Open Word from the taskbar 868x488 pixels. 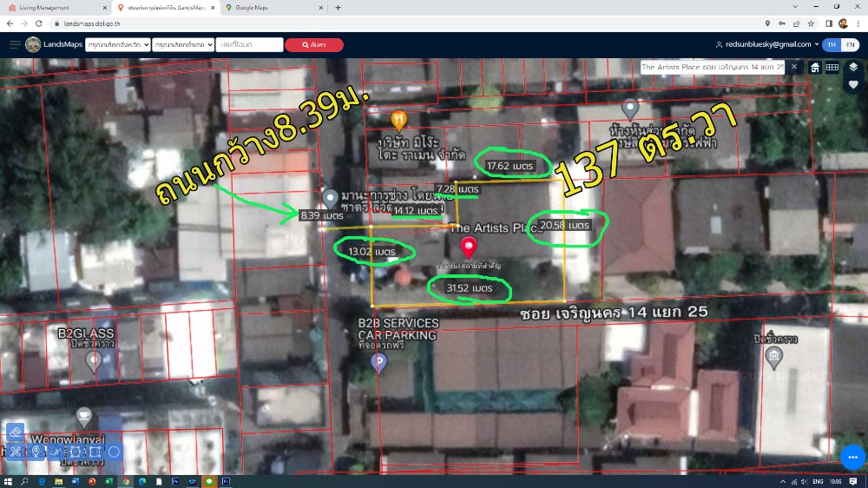[x=76, y=481]
